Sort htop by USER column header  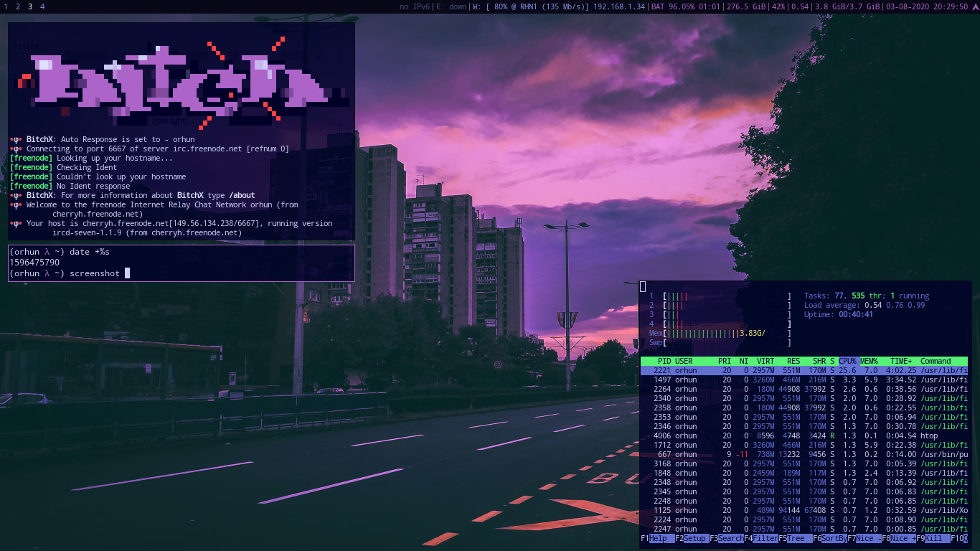[x=684, y=361]
